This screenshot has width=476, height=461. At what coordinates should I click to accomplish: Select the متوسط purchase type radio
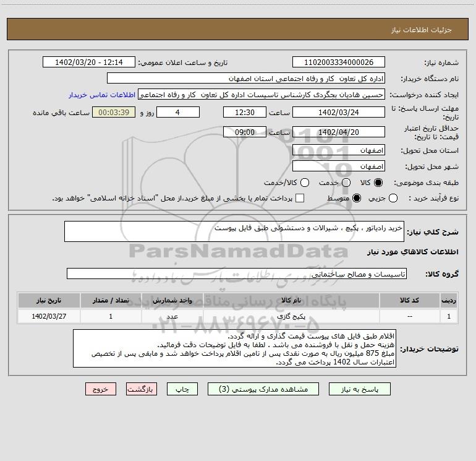(x=357, y=198)
